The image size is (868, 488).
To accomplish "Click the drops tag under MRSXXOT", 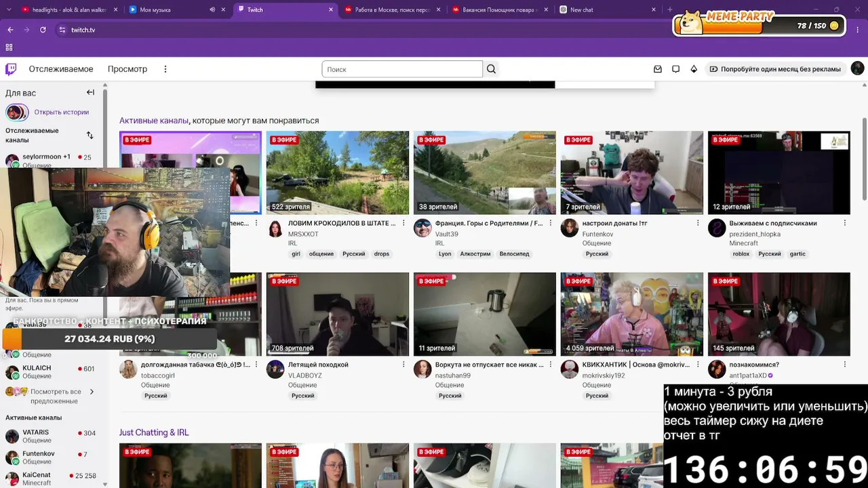I will [382, 254].
